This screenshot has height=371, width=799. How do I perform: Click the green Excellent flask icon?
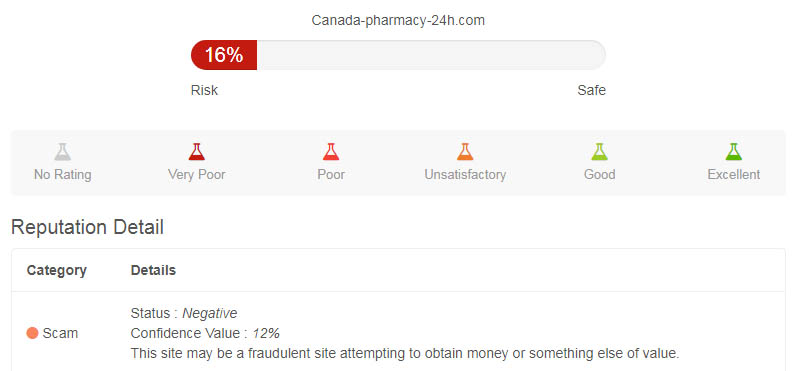pyautogui.click(x=733, y=152)
